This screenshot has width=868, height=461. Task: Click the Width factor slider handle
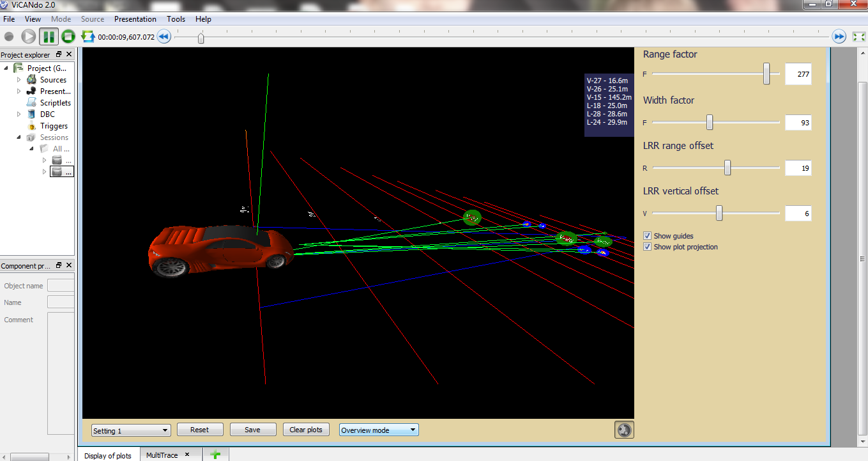point(710,122)
